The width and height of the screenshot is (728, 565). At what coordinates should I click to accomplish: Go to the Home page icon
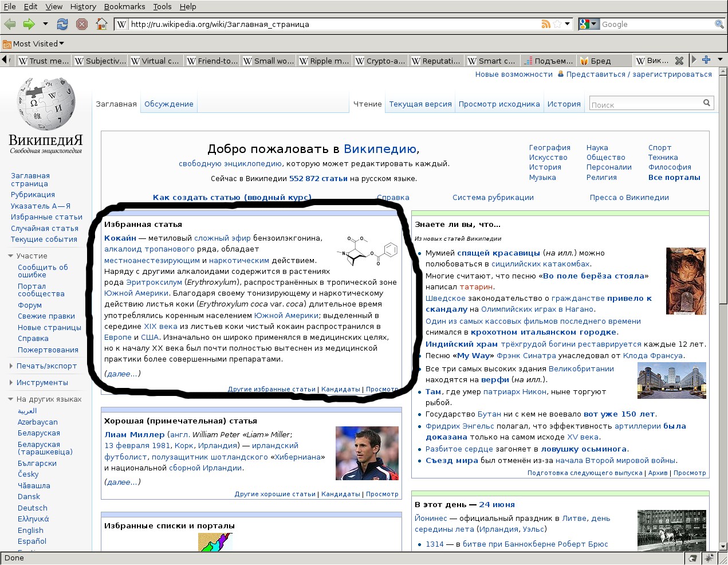(x=101, y=24)
